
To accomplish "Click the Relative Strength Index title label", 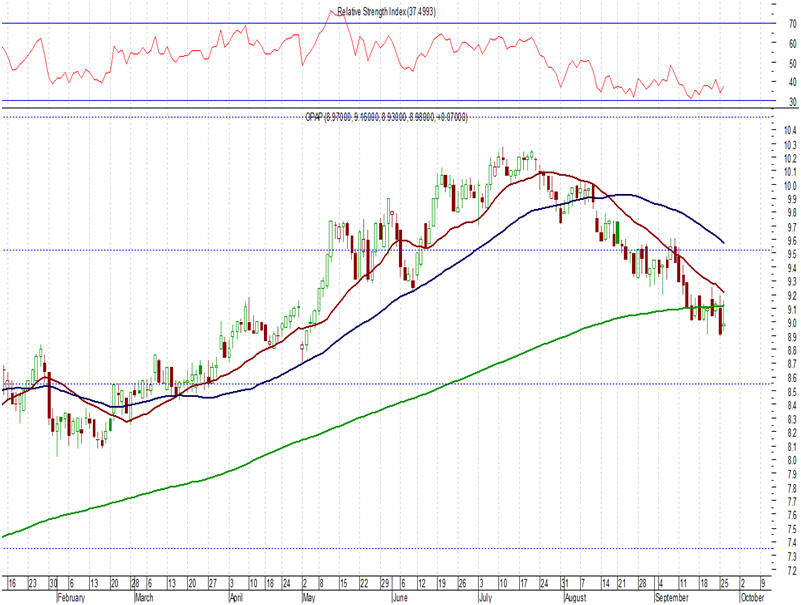I will (386, 11).
